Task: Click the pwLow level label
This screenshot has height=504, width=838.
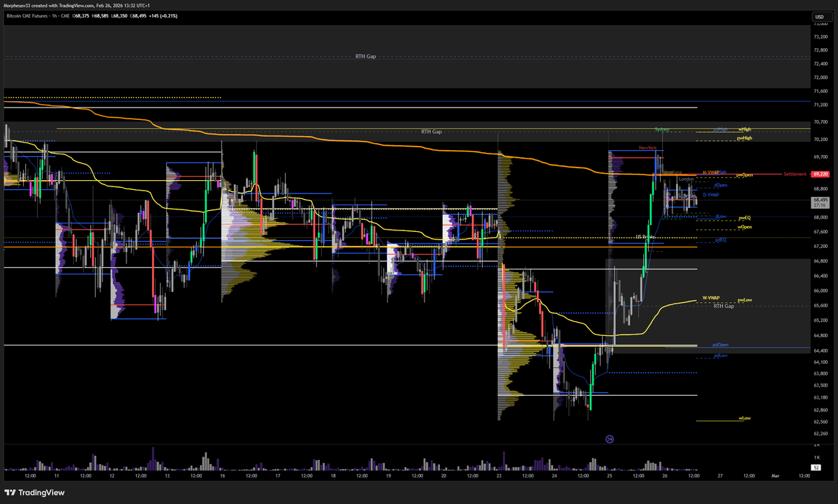Action: (744, 300)
